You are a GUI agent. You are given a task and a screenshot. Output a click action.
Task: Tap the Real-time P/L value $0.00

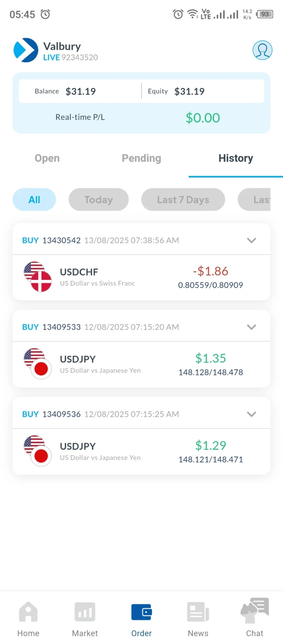point(203,118)
